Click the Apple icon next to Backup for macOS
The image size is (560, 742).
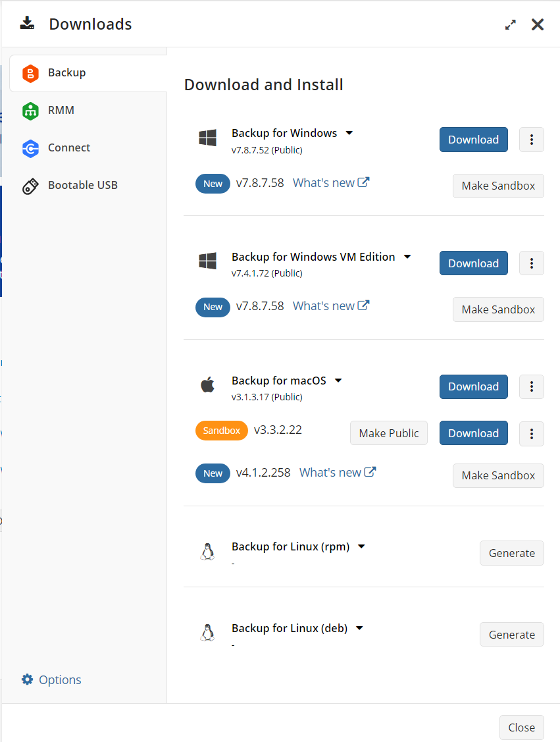click(x=207, y=386)
